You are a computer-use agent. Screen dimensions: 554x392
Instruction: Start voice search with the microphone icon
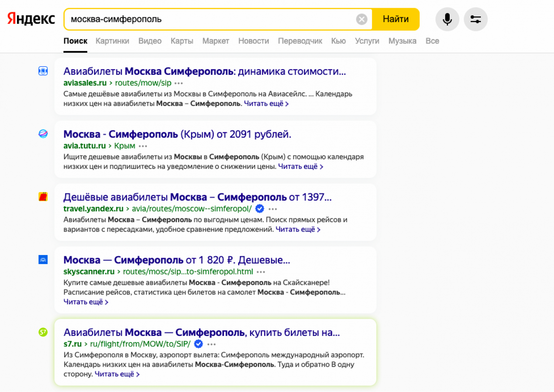(447, 19)
